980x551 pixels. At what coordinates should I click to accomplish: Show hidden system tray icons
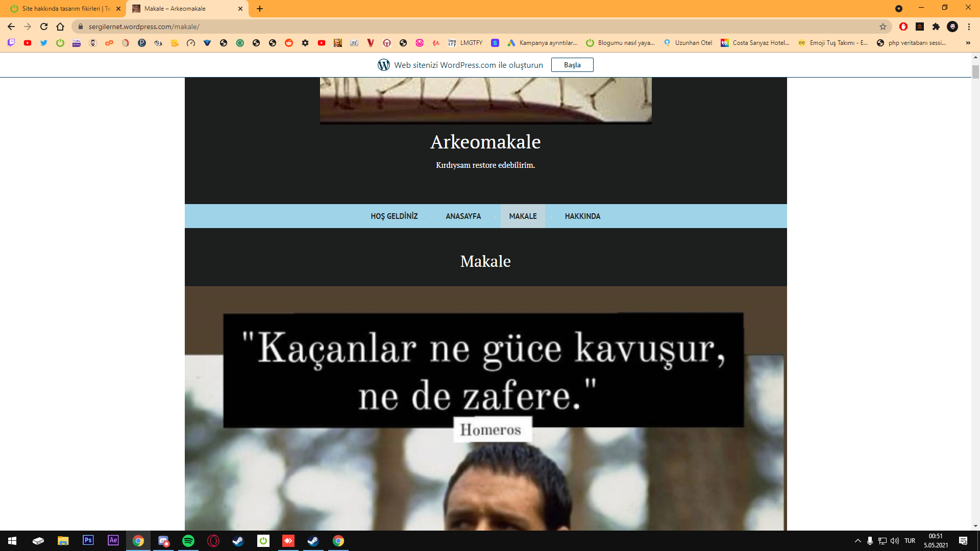(857, 541)
